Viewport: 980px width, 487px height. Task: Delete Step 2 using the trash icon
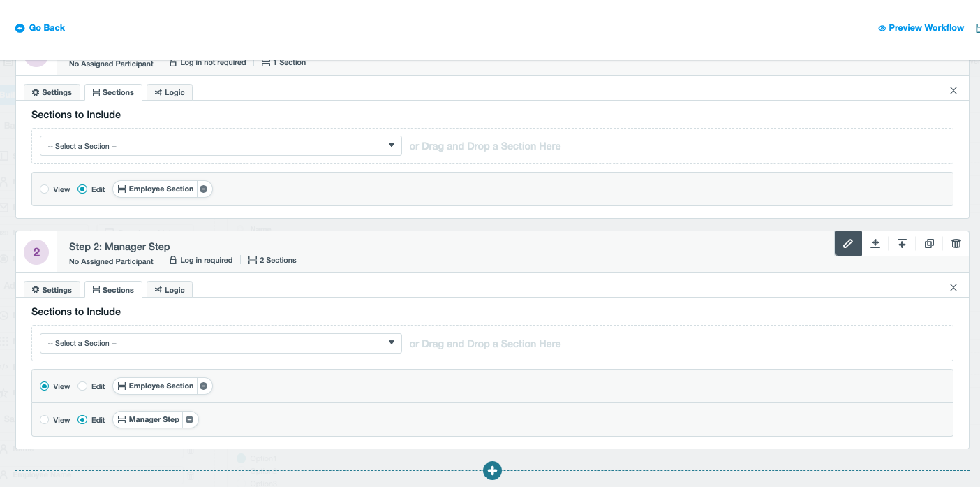click(956, 244)
